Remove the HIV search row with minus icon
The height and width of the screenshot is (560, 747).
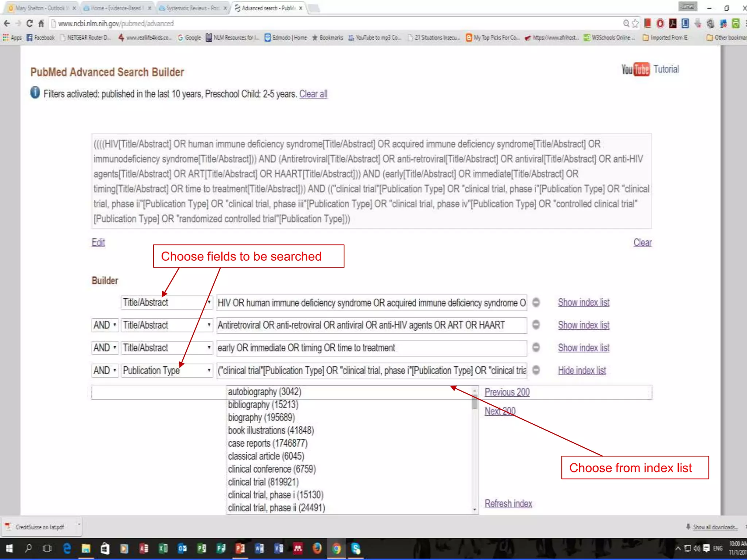click(x=536, y=302)
